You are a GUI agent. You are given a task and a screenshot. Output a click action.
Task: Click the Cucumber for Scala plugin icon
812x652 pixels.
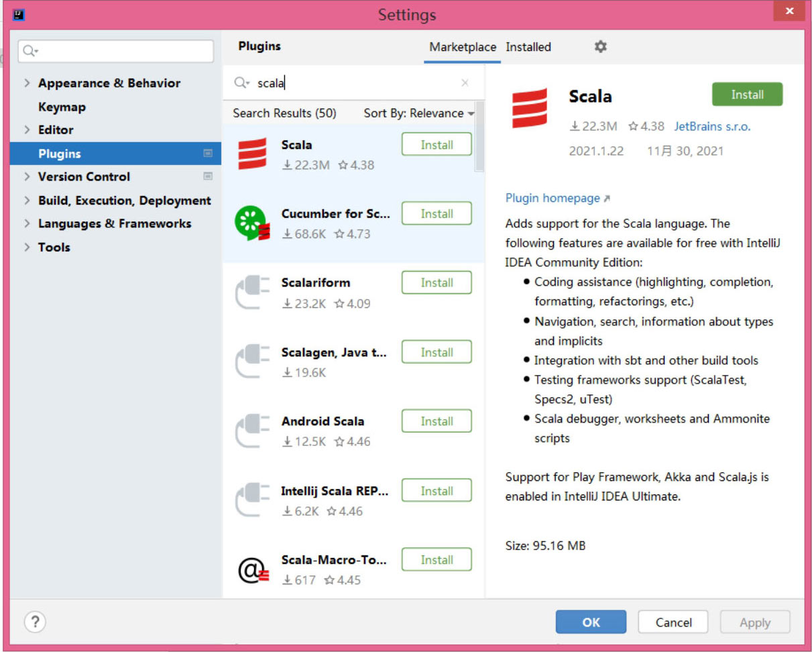(x=252, y=223)
